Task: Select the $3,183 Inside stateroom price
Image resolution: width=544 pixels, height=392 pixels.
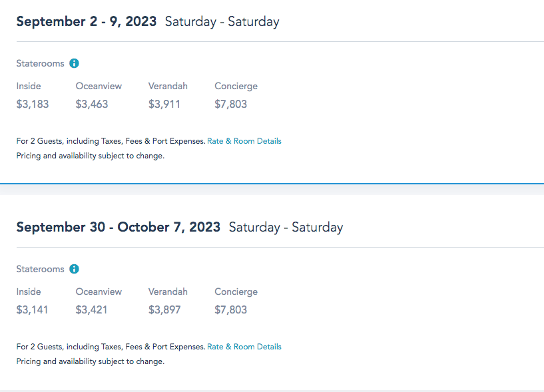Action: 33,104
